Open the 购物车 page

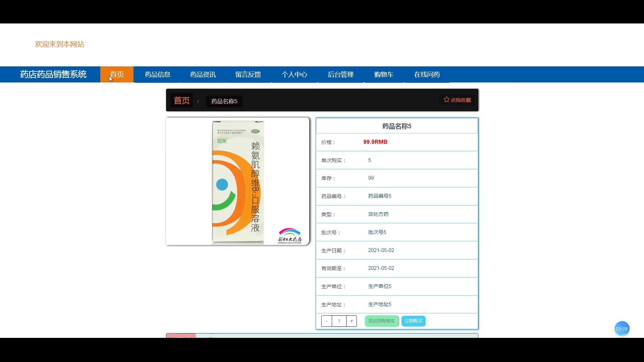click(384, 74)
